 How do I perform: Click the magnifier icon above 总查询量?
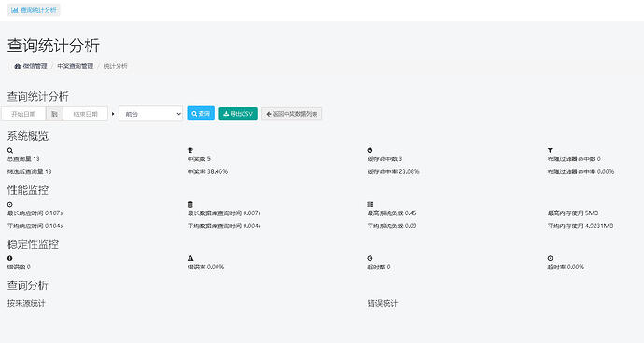tap(10, 151)
